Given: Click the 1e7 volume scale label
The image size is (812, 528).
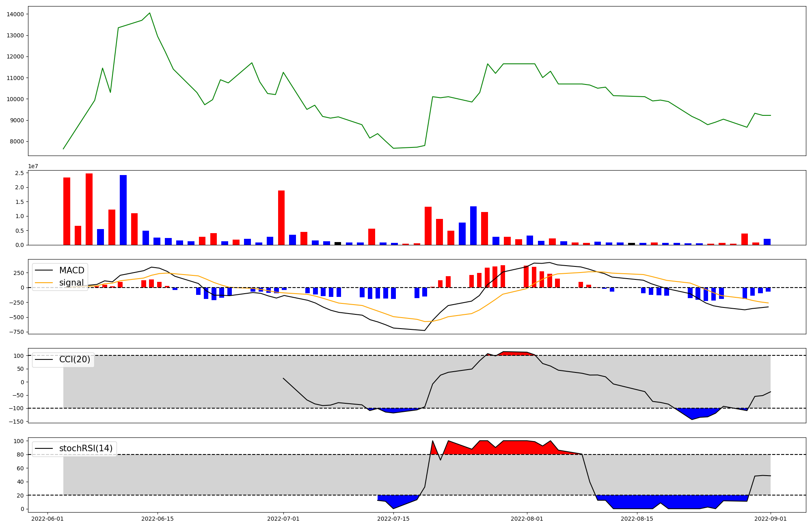Looking at the screenshot, I should [33, 166].
